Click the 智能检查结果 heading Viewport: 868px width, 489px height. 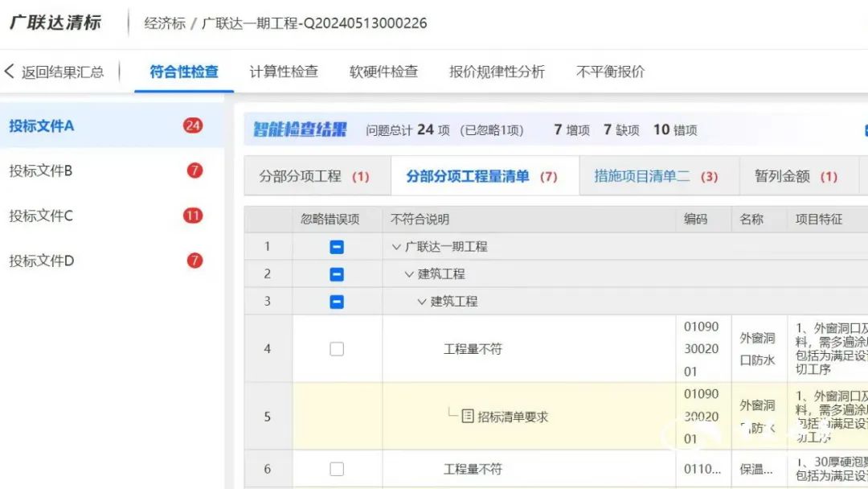[x=300, y=129]
